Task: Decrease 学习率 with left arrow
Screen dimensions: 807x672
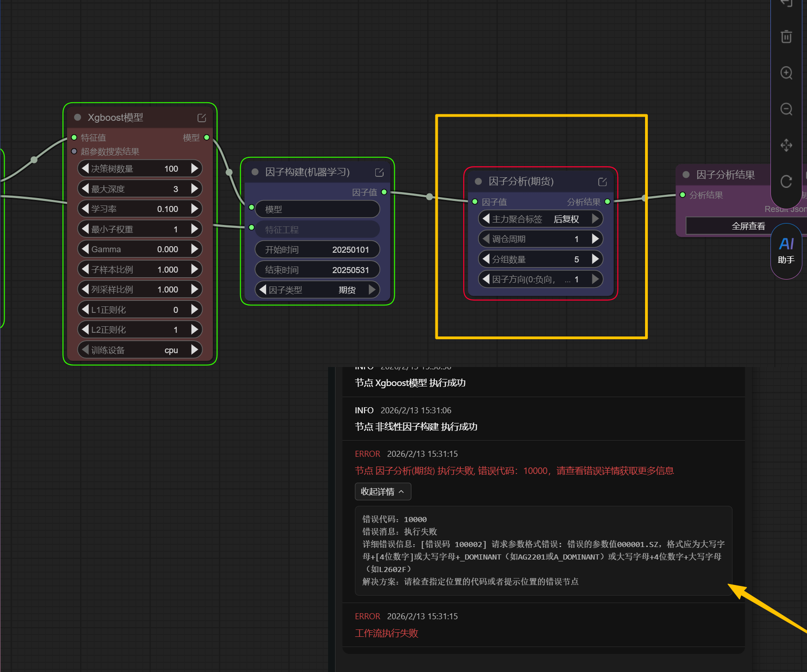Action: [x=85, y=209]
